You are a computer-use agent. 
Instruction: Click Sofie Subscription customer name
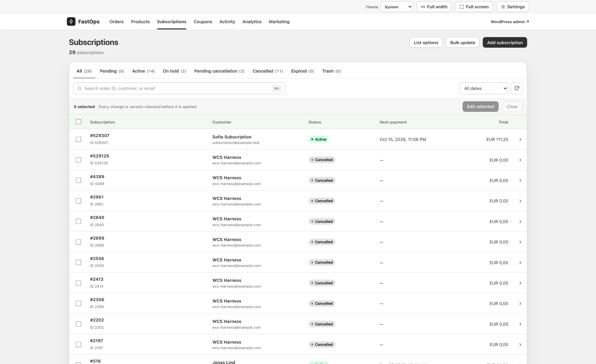click(232, 137)
